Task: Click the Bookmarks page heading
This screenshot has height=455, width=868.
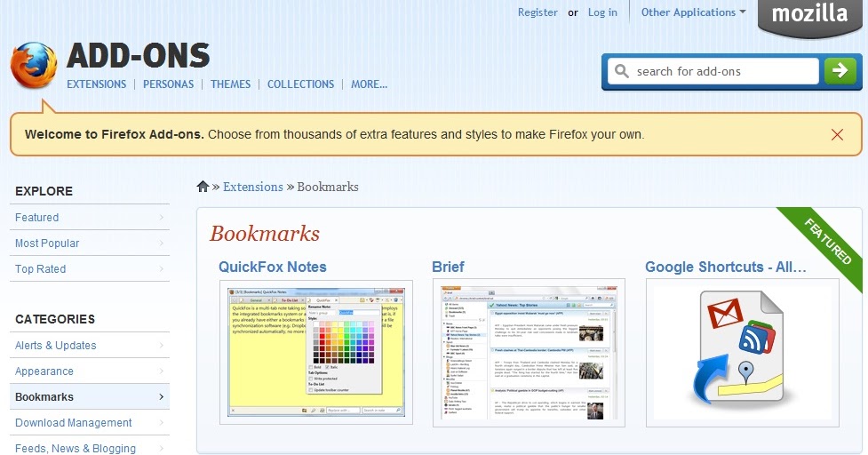Action: 265,234
